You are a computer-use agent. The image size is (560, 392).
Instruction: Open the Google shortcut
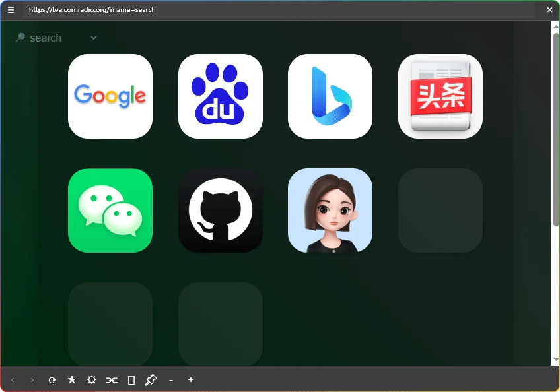click(x=110, y=96)
